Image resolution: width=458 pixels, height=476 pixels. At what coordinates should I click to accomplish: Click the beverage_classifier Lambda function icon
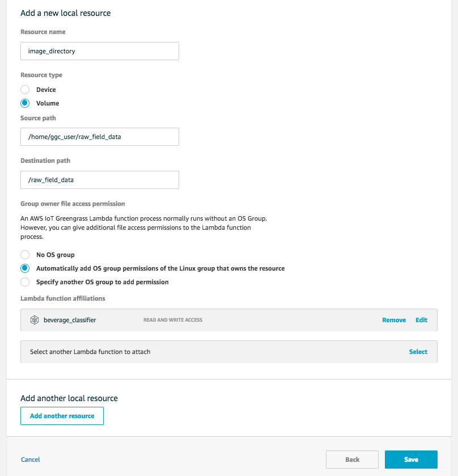click(x=35, y=320)
